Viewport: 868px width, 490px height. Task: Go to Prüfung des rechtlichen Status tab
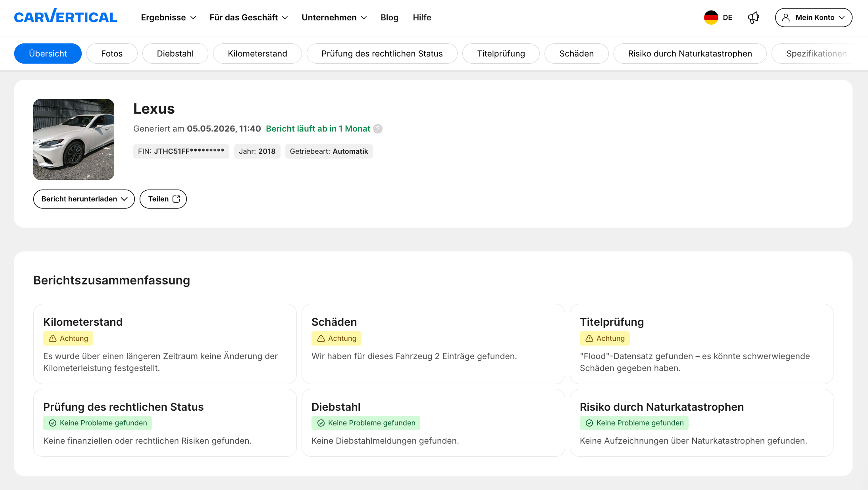tap(382, 53)
